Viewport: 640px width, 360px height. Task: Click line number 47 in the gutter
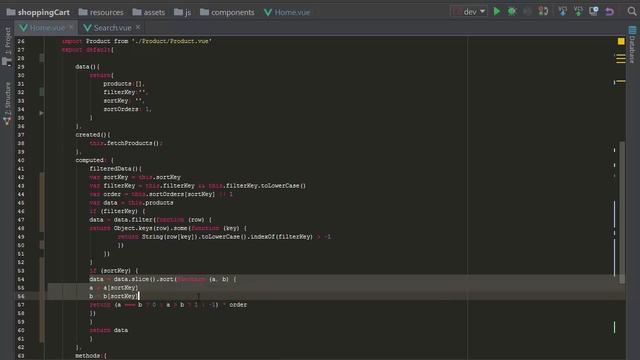point(21,220)
